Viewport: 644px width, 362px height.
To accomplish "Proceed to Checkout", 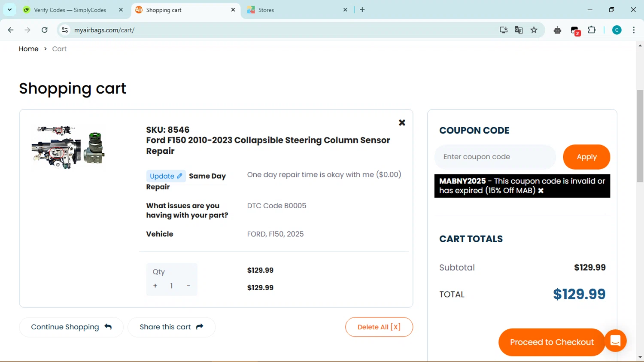I will coord(552,342).
